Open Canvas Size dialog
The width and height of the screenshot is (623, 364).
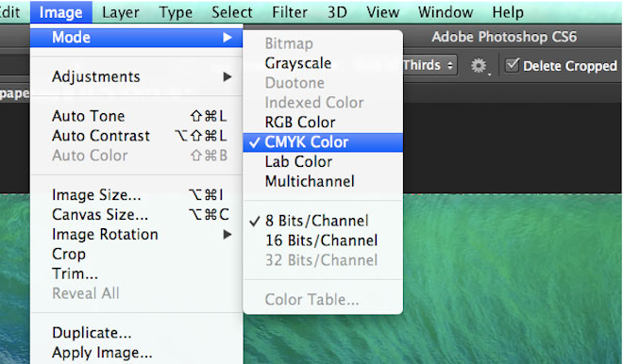pyautogui.click(x=136, y=215)
